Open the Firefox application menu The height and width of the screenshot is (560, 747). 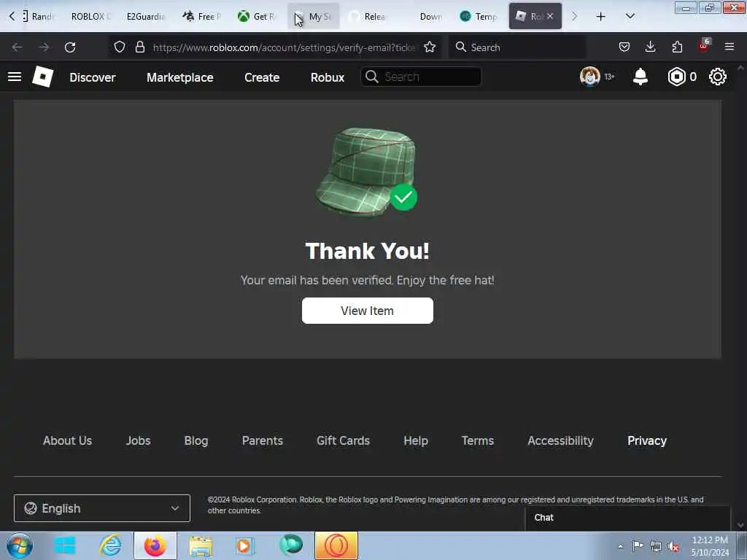pos(729,47)
